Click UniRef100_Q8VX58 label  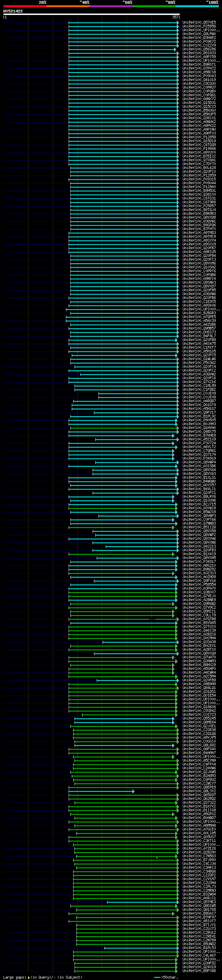tap(199, 531)
